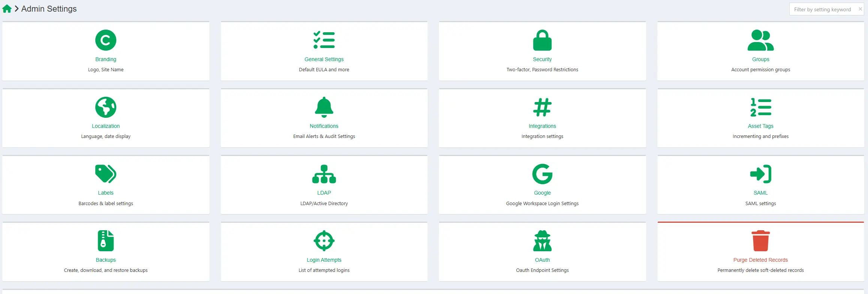Select the Groups people icon

click(760, 40)
